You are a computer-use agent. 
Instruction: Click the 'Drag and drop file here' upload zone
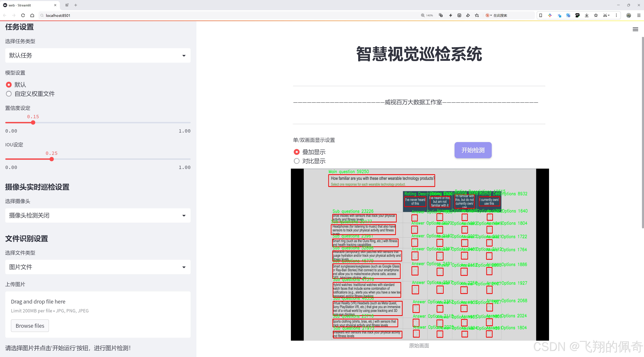point(98,315)
